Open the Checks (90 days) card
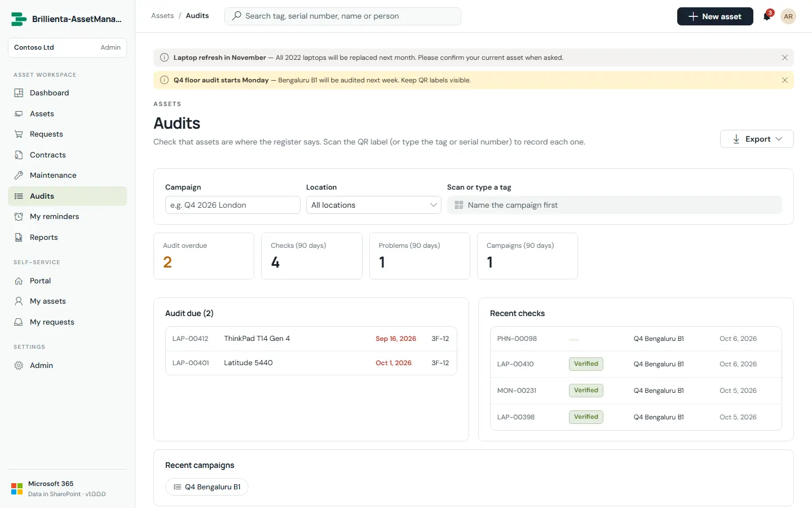This screenshot has width=812, height=508. (x=312, y=256)
